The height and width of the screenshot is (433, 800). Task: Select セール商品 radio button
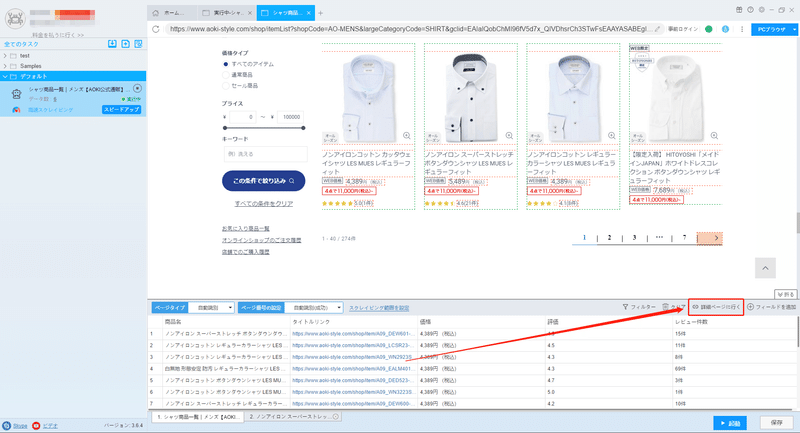[x=226, y=86]
